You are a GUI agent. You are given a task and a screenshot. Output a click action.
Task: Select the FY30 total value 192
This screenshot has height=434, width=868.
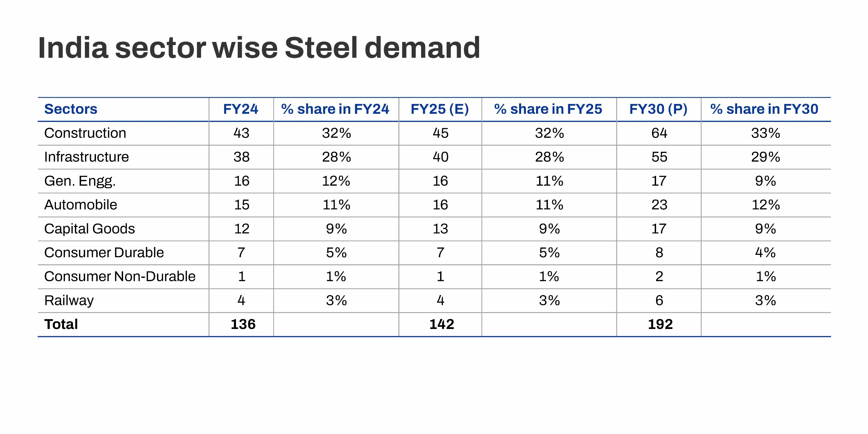pyautogui.click(x=660, y=324)
